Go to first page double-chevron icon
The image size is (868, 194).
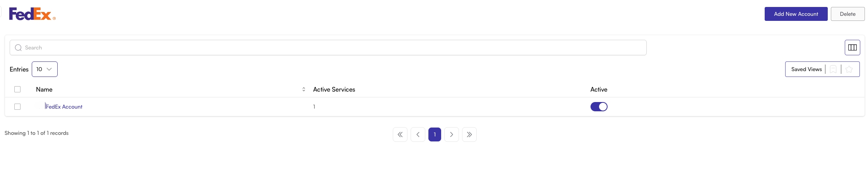400,134
